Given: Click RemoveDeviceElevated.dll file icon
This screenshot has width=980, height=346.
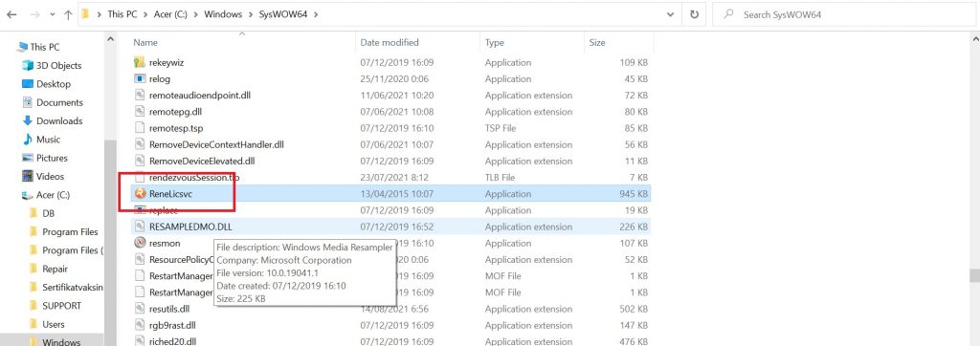Looking at the screenshot, I should [140, 161].
